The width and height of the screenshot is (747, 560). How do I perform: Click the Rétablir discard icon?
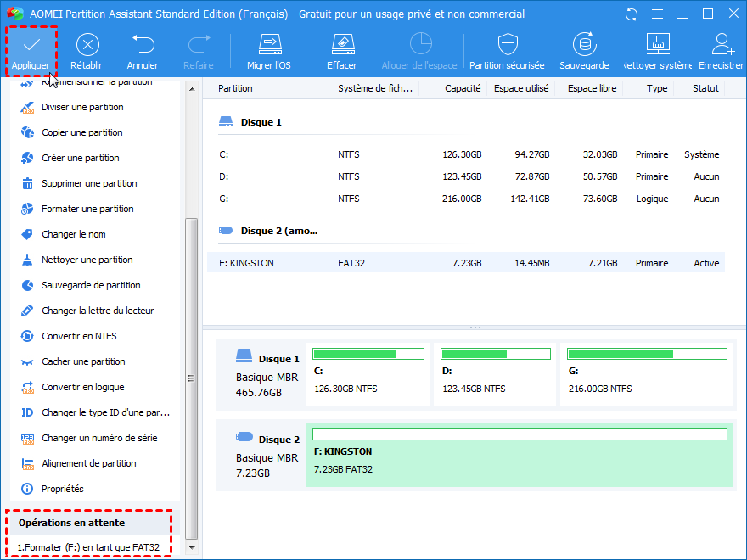point(87,45)
